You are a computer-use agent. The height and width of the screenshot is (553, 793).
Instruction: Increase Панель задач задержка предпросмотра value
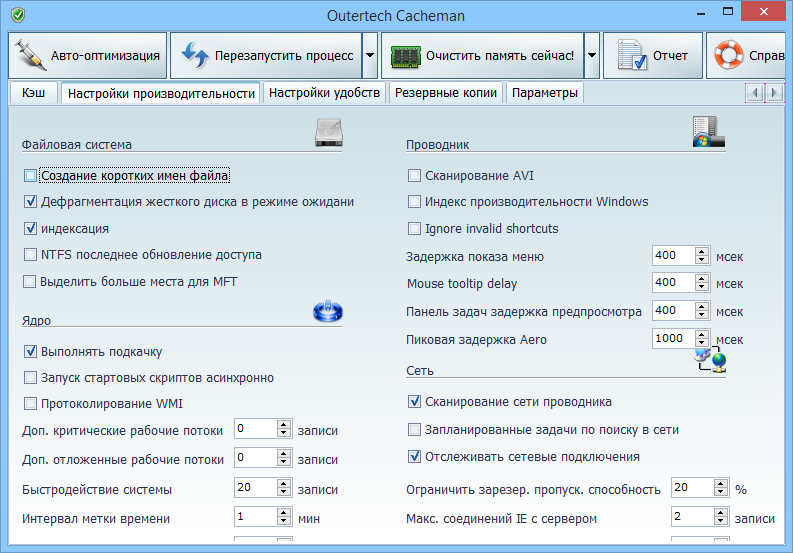point(701,306)
